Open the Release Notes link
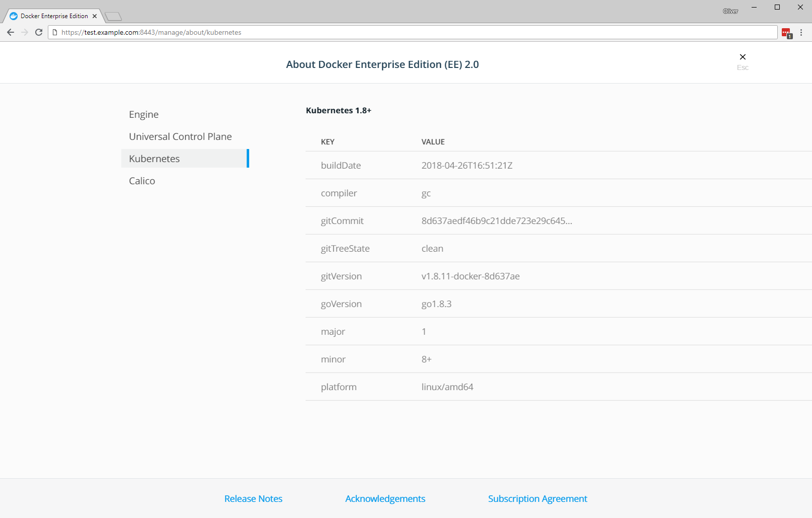 point(253,498)
